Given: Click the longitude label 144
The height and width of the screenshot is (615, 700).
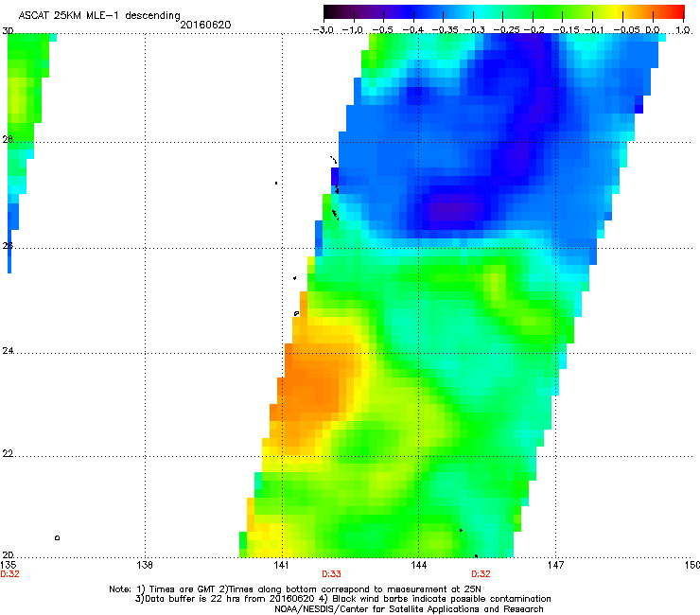Looking at the screenshot, I should click(x=419, y=565).
